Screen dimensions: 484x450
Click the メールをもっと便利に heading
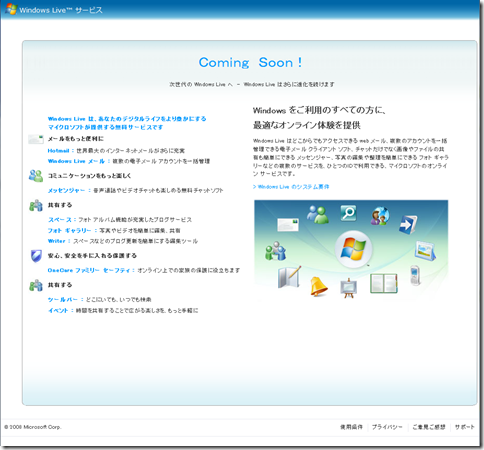76,139
